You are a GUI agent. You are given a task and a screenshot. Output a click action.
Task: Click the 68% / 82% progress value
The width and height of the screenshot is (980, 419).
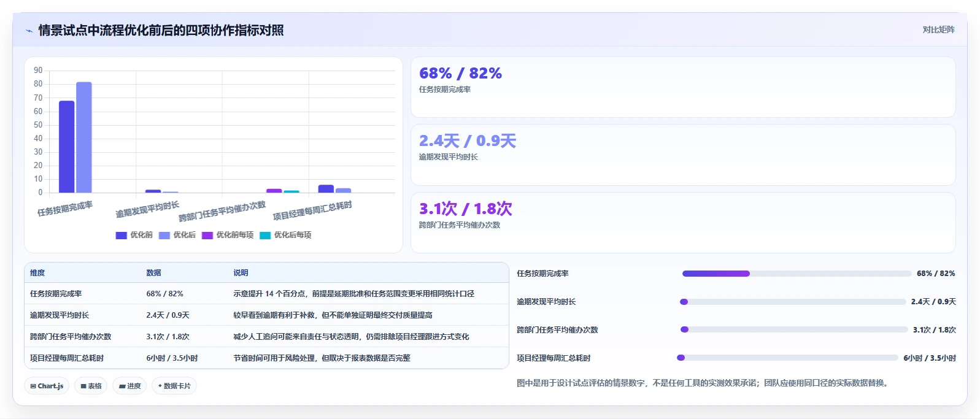coord(936,274)
